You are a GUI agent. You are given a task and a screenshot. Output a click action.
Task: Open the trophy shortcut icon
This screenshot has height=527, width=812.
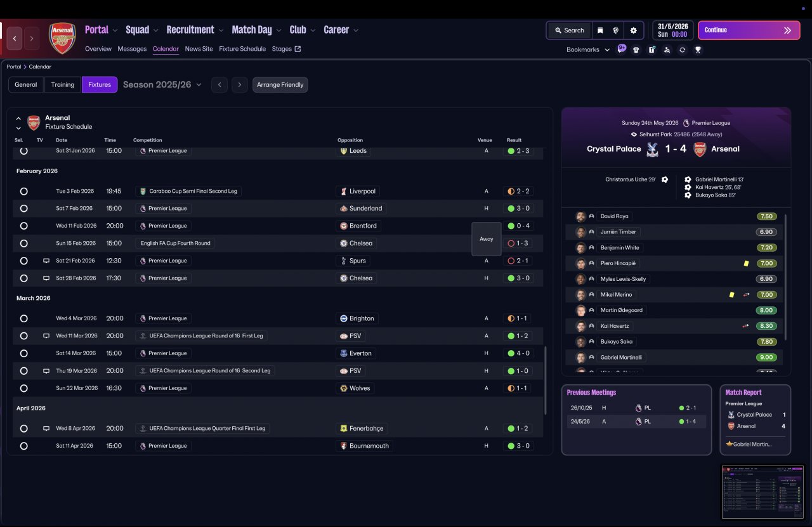(698, 49)
